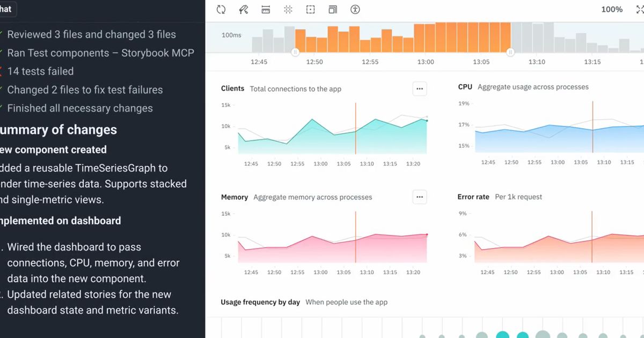The height and width of the screenshot is (338, 644).
Task: Click 'Total connections to the app' subtitle
Action: (x=296, y=89)
